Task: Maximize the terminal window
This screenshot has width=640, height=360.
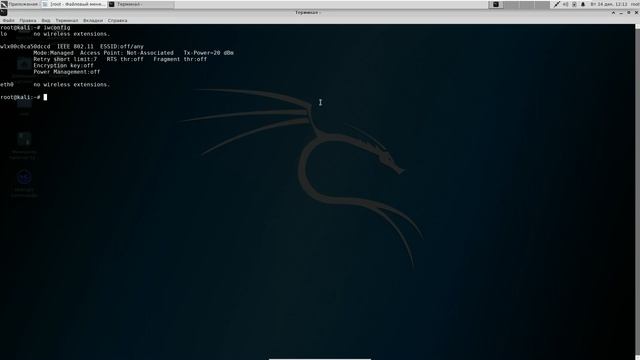Action: pos(629,13)
